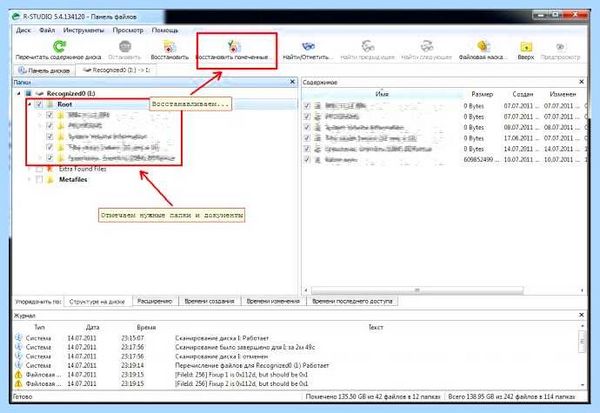The height and width of the screenshot is (413, 600).
Task: Select the Metafiles folder icon
Action: [50, 180]
